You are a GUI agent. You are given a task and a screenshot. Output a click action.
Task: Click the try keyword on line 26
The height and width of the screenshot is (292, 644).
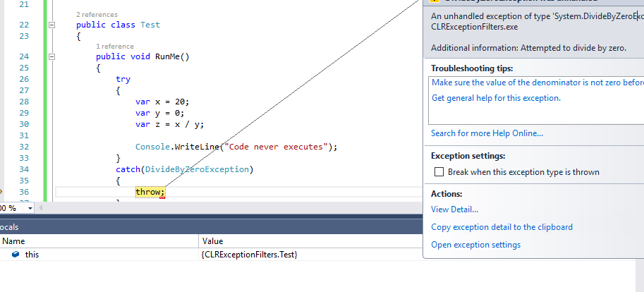pos(123,79)
